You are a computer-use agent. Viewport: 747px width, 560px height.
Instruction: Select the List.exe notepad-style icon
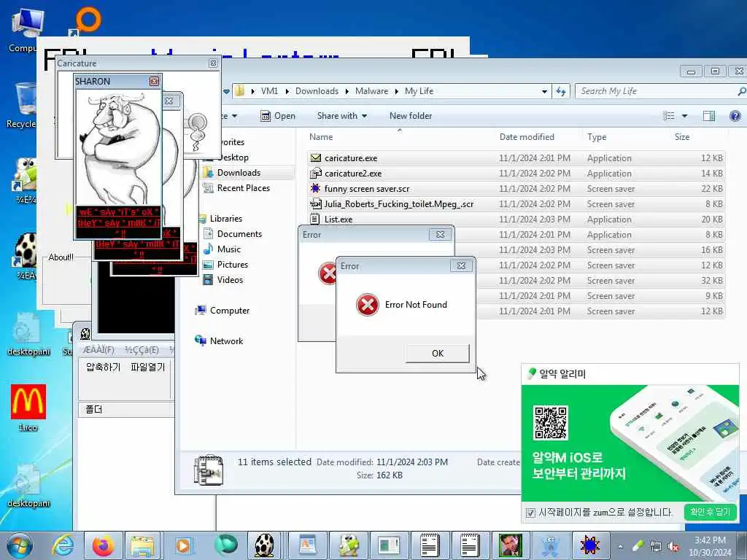pos(315,219)
